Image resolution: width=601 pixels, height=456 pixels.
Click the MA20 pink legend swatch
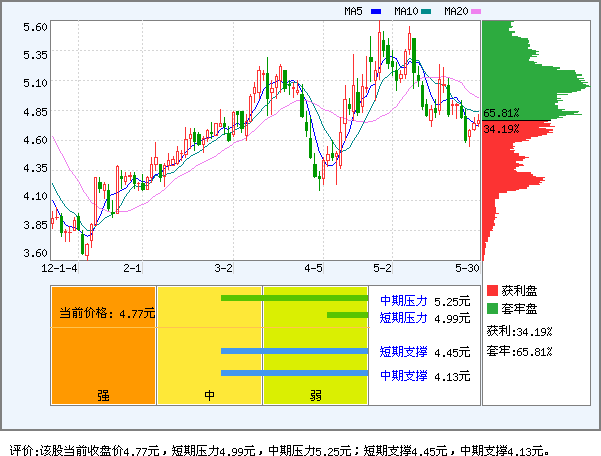pos(476,11)
